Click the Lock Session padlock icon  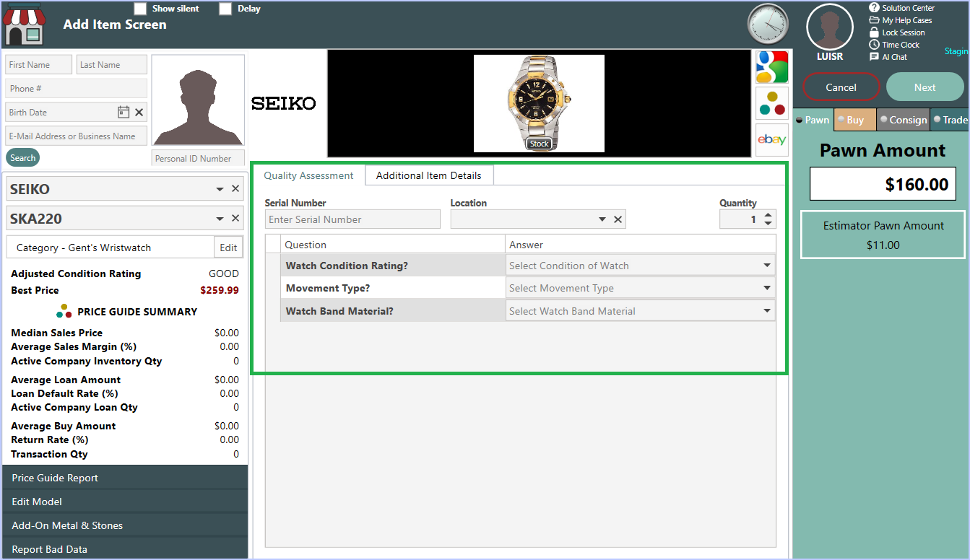[x=874, y=32]
